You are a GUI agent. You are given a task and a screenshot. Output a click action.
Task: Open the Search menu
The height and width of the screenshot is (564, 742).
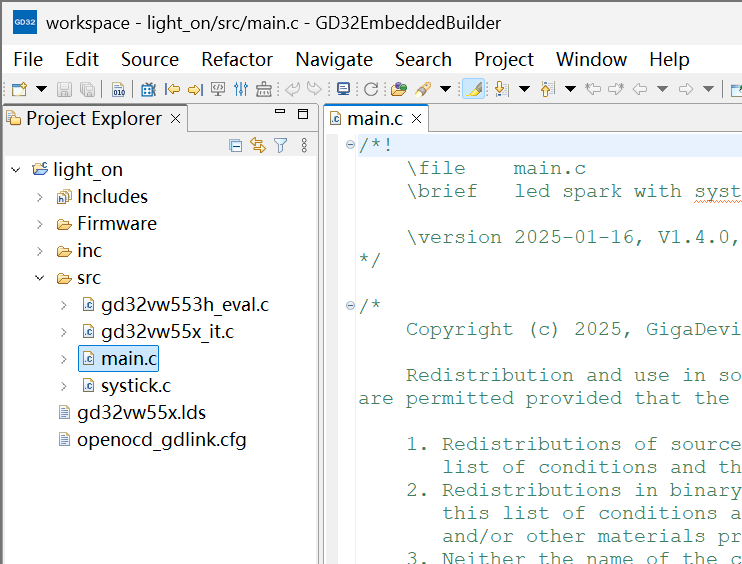pyautogui.click(x=424, y=60)
